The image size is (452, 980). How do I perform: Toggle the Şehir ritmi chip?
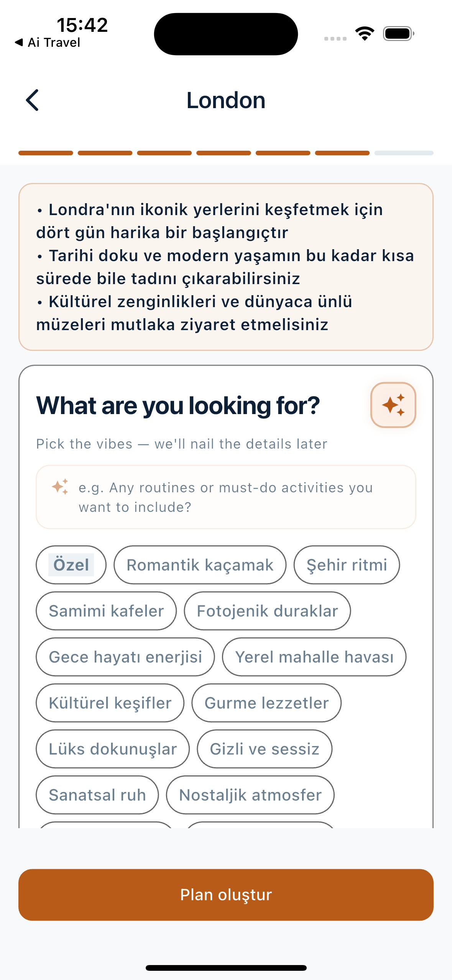pyautogui.click(x=346, y=565)
